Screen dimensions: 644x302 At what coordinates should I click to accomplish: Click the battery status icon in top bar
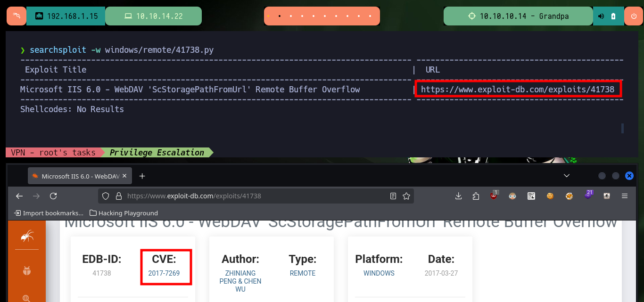(x=613, y=16)
